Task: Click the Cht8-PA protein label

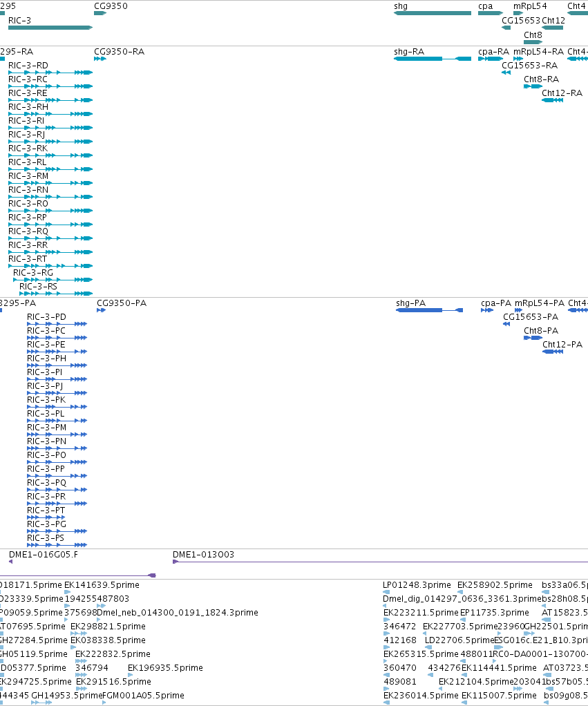Action: tap(541, 331)
